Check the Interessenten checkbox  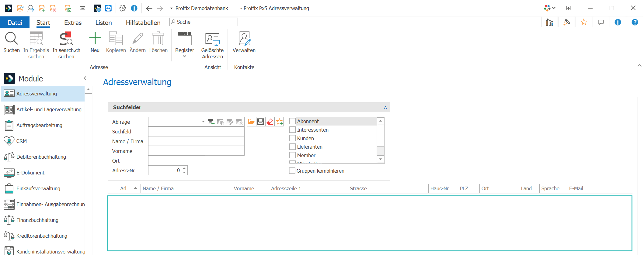(292, 130)
